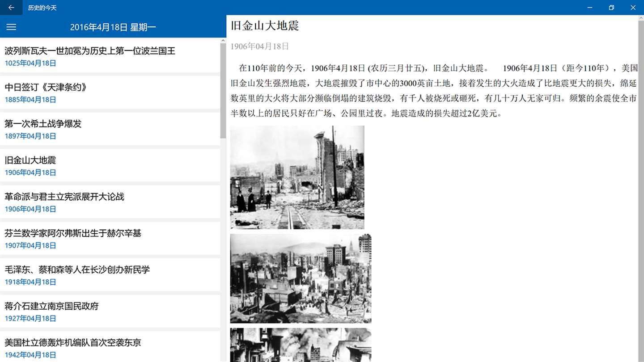
Task: Click date 1927年04月18日 in the list
Action: coord(30,319)
